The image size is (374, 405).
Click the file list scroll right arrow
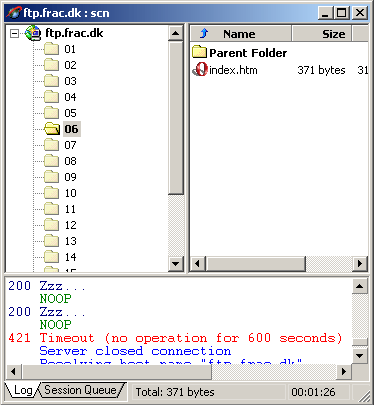pyautogui.click(x=360, y=264)
